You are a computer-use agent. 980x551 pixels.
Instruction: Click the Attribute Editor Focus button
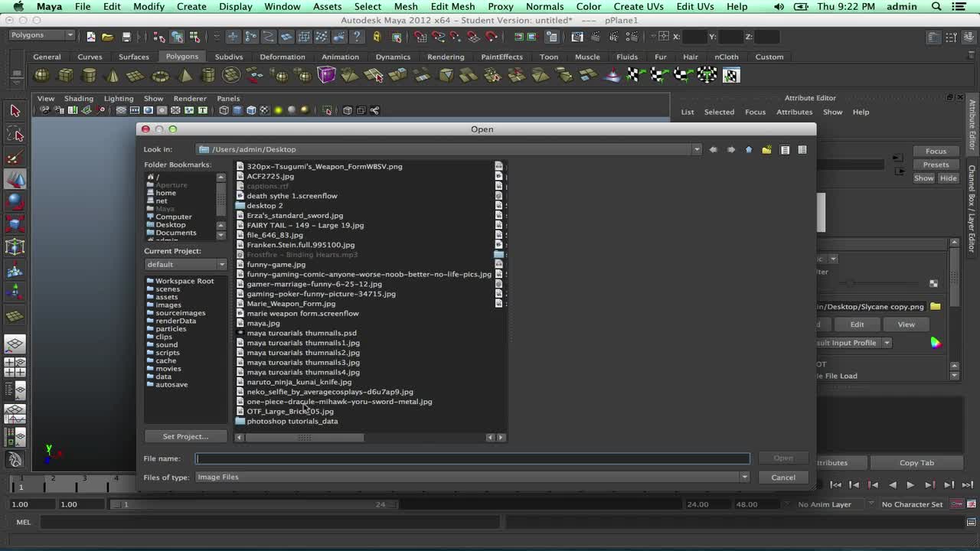pyautogui.click(x=936, y=151)
